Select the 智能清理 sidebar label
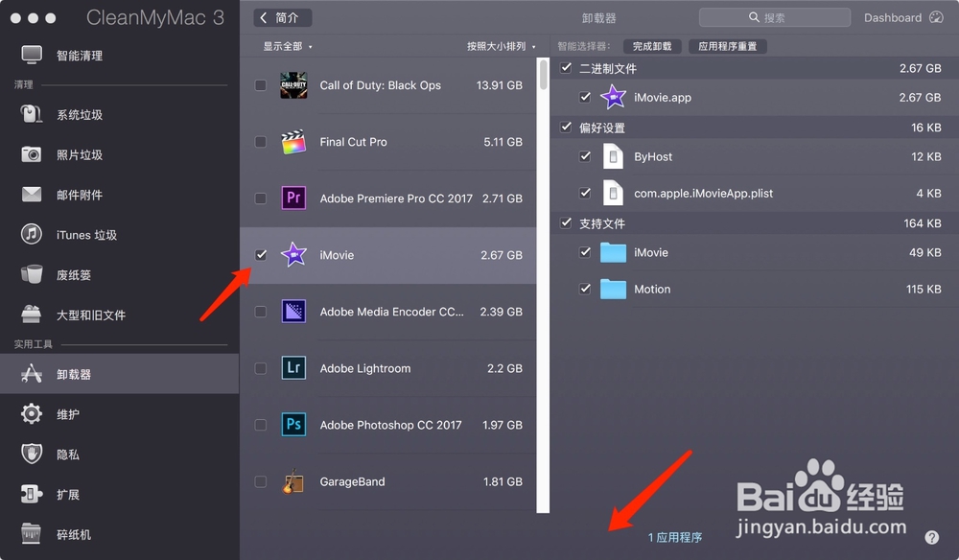The height and width of the screenshot is (560, 959). coord(80,56)
